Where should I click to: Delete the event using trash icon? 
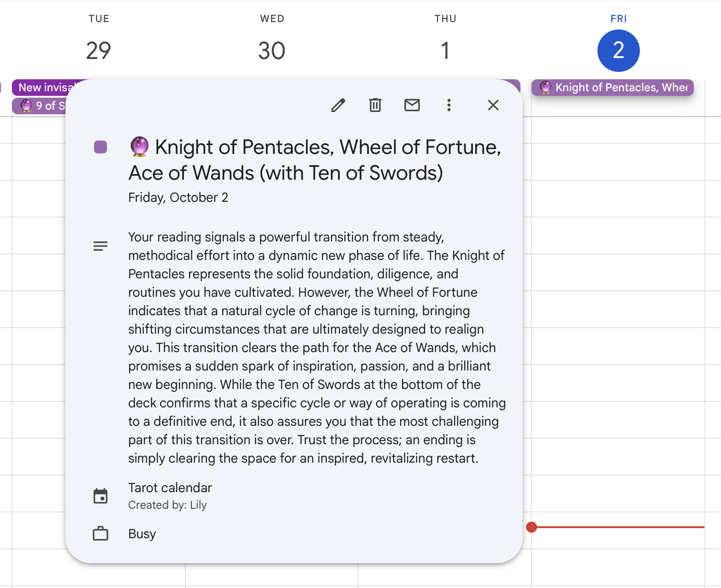pos(375,106)
